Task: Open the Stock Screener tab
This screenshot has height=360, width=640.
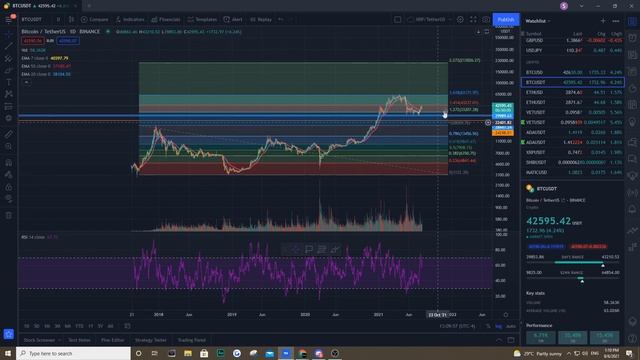Action: point(39,340)
